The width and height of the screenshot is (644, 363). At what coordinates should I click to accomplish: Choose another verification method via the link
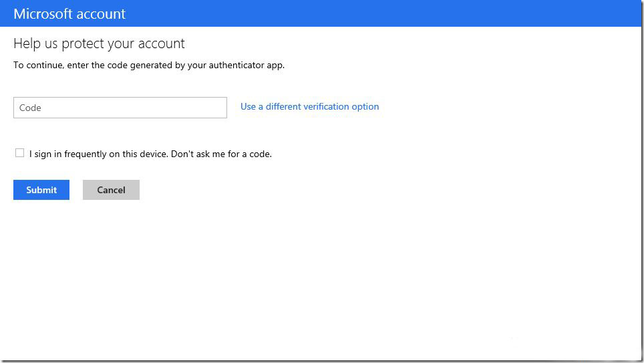click(x=309, y=106)
